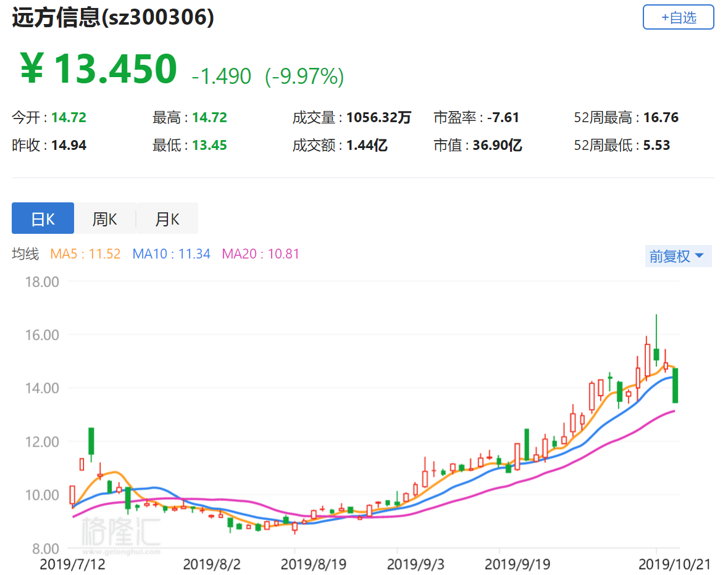Click the 52周最高 value 16.76
Image resolution: width=728 pixels, height=575 pixels.
pos(661,117)
